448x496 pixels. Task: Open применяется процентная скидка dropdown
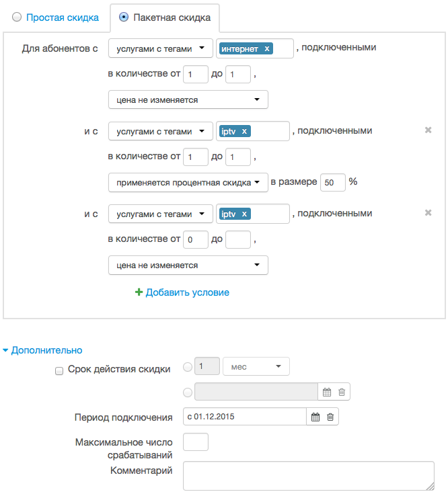[x=188, y=183]
